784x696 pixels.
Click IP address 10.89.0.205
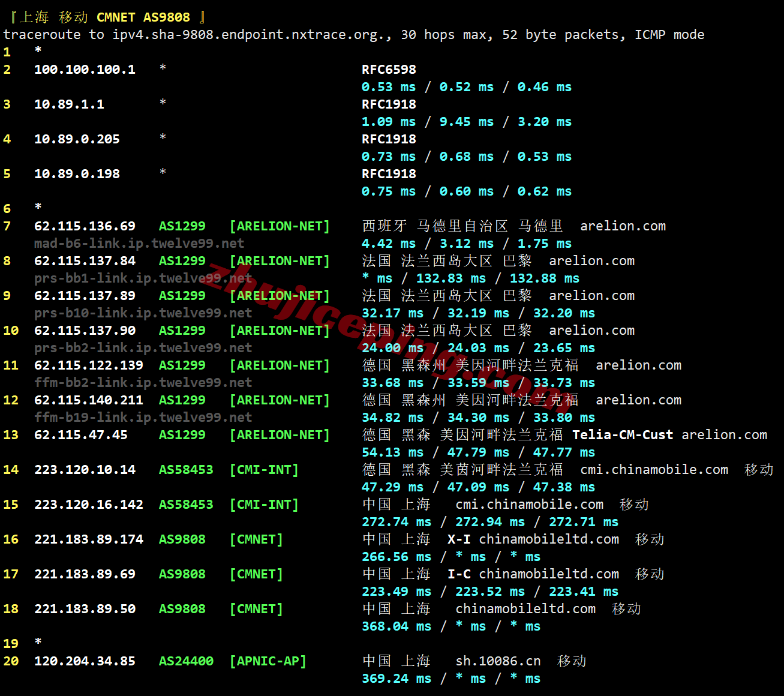pyautogui.click(x=77, y=139)
